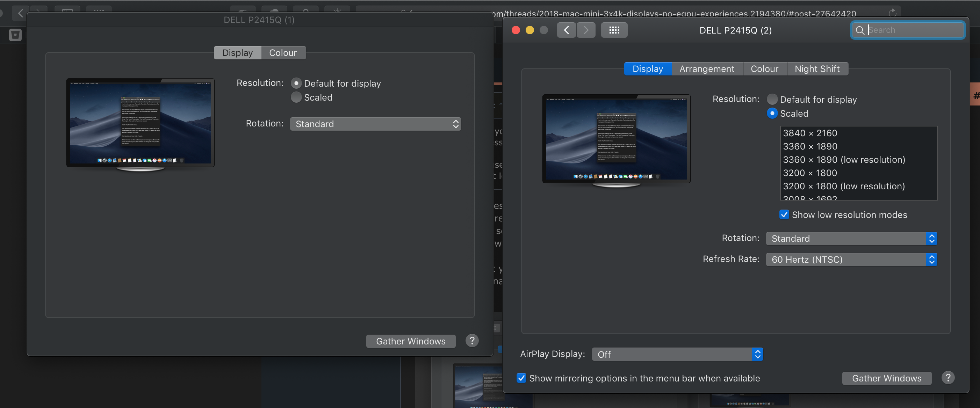Open the Night Shift tab
The width and height of the screenshot is (980, 408).
(x=817, y=69)
